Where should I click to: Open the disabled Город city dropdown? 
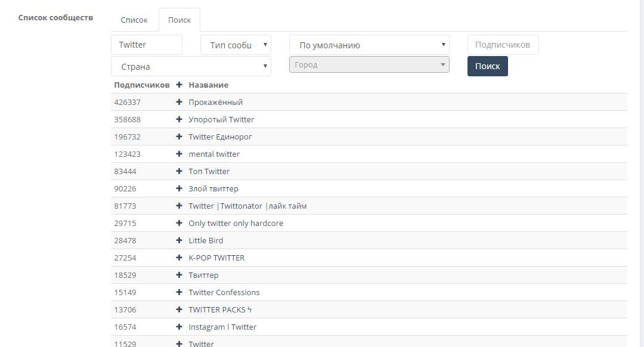369,64
